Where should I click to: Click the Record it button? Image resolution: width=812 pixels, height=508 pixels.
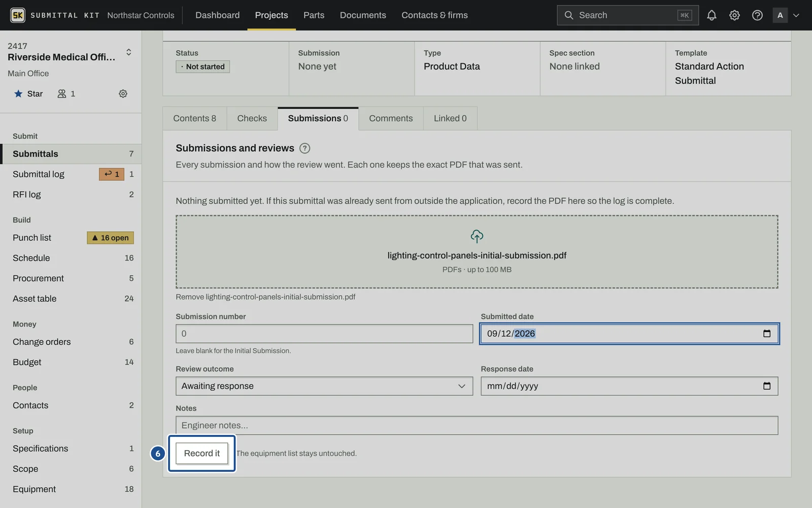coord(202,453)
